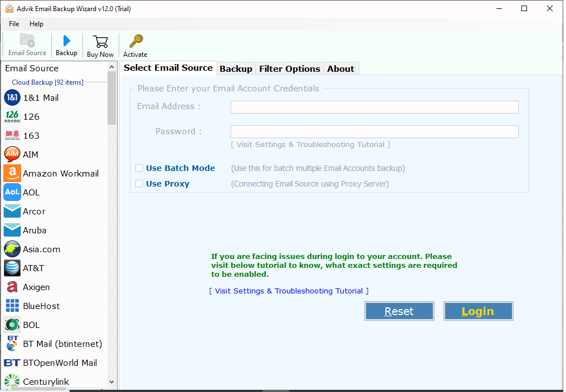Click the app icon in title bar

pyautogui.click(x=9, y=9)
